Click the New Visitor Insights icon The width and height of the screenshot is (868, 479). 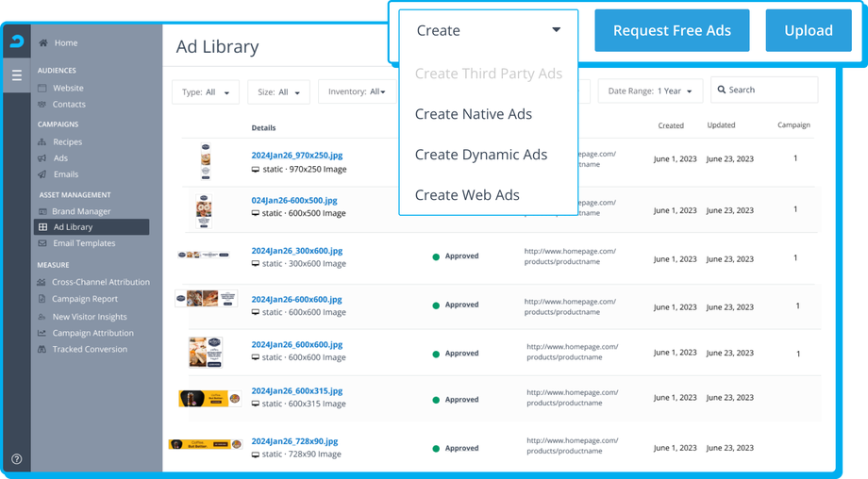pyautogui.click(x=42, y=317)
